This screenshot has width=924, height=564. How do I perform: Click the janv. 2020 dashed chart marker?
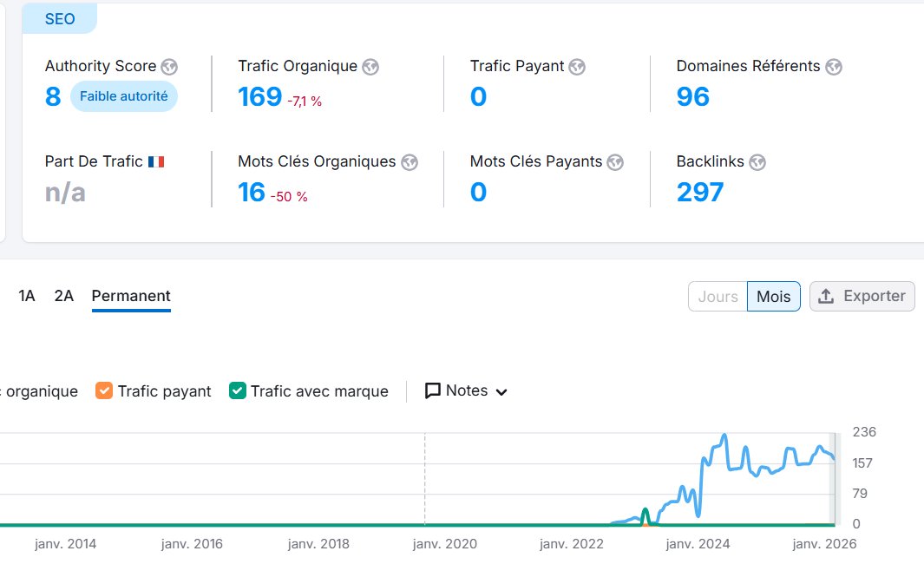425,479
